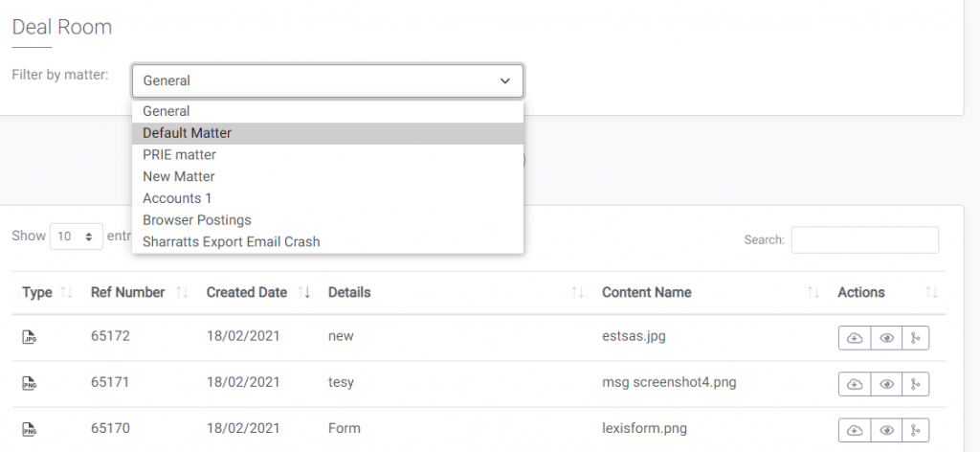
Task: View msg screenshot4.png with the eye icon
Action: coord(886,384)
